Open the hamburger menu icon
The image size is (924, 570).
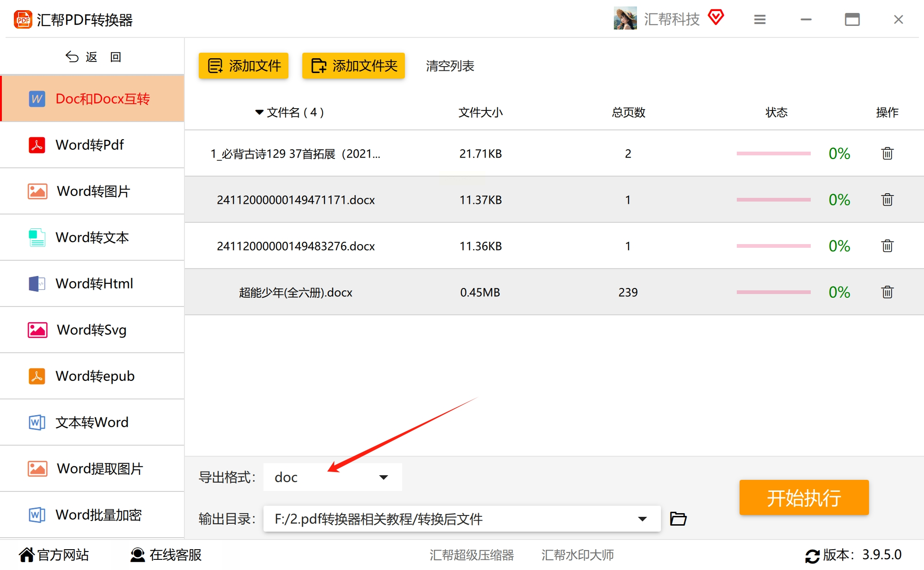tap(760, 20)
